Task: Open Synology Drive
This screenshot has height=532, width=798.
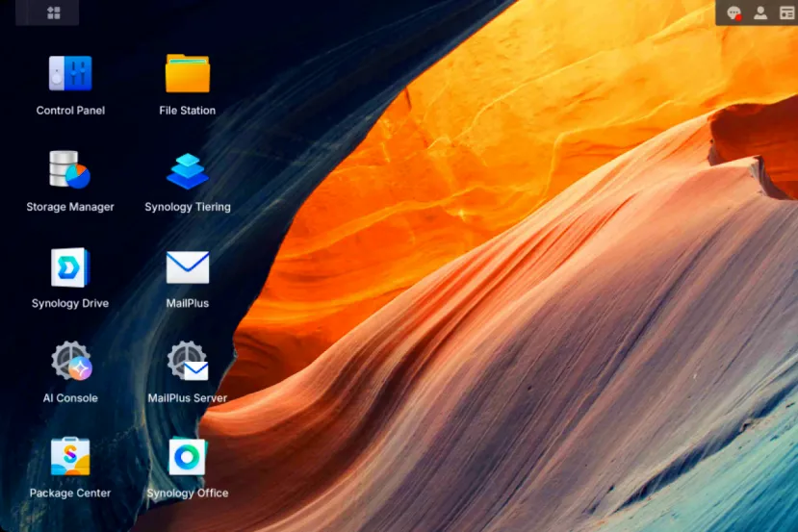Action: [70, 267]
